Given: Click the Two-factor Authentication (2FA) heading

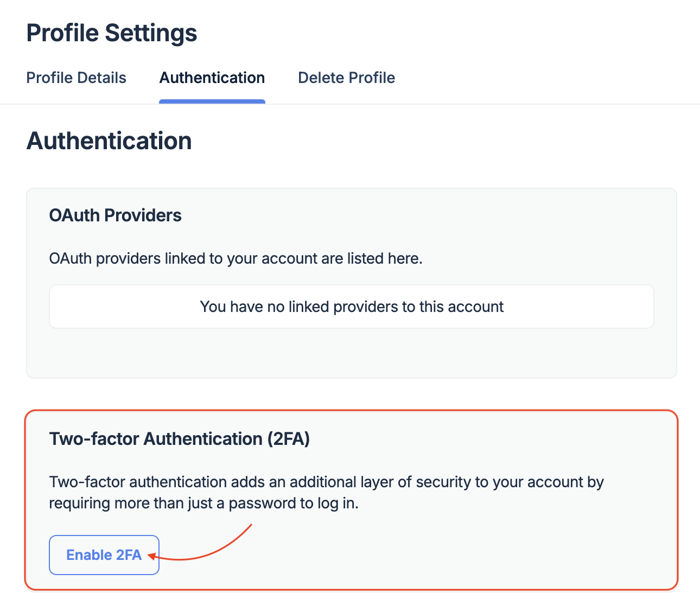Looking at the screenshot, I should 179,438.
